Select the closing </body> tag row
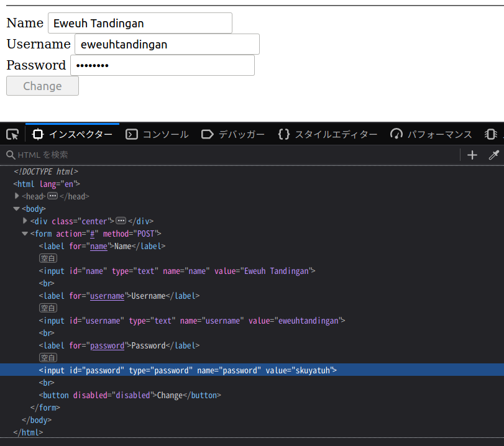Viewport: 504px width, 446px height. click(252, 420)
